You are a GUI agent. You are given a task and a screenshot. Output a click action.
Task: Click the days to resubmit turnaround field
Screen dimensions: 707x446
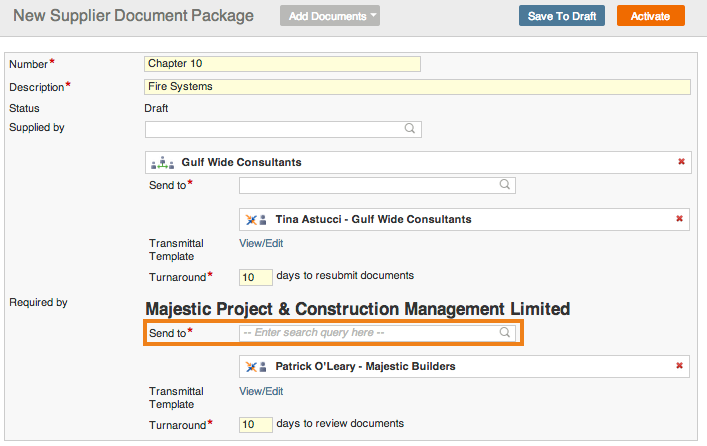256,277
